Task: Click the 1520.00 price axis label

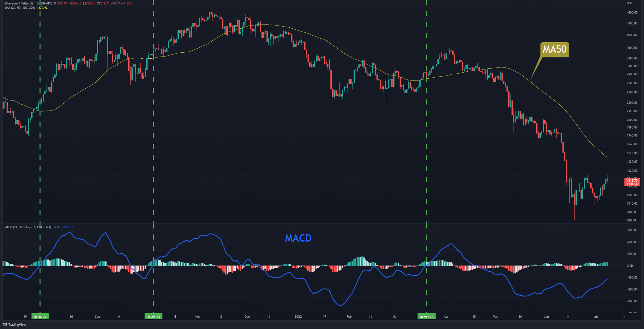Action: [632, 153]
